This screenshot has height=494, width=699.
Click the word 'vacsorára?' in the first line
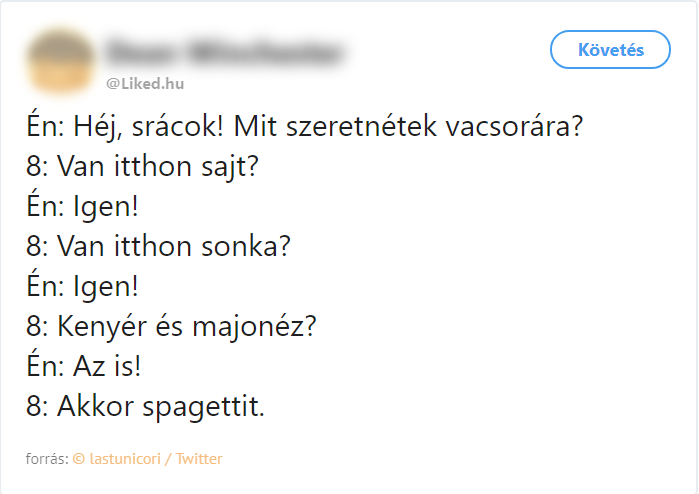click(514, 127)
